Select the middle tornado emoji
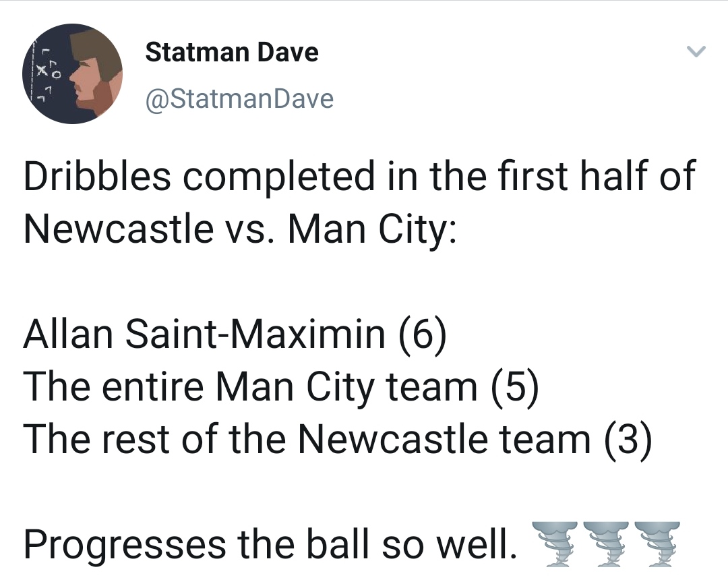728x586 pixels. [606, 544]
